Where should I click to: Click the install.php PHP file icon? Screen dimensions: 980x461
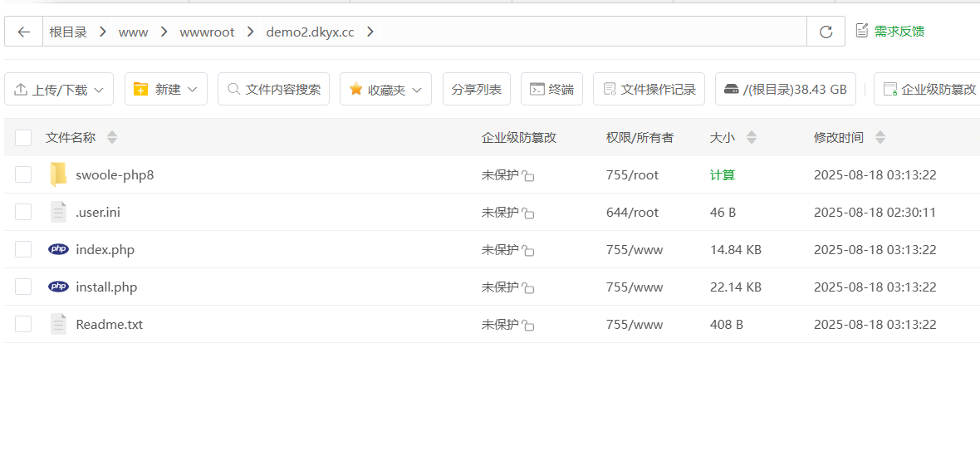click(x=58, y=287)
